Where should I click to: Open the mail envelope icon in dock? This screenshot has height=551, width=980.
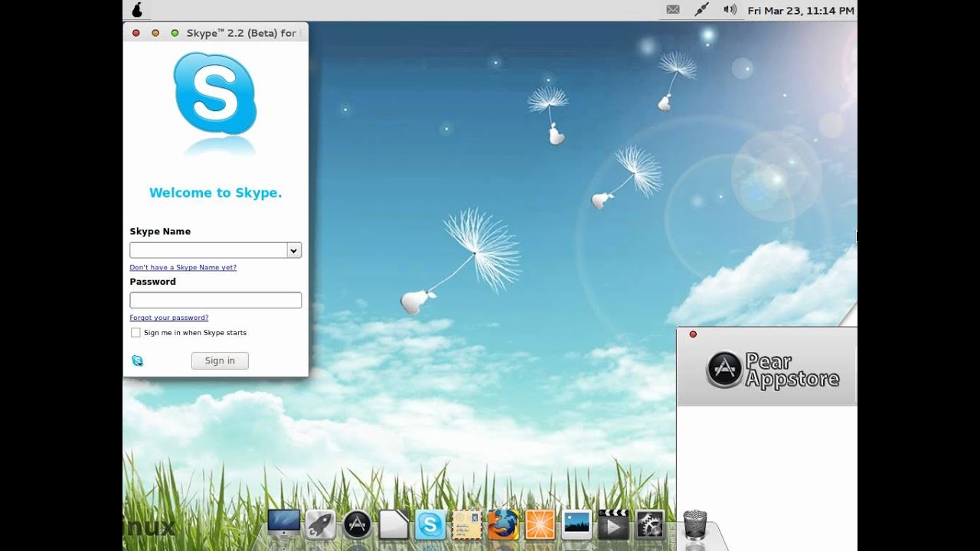(x=467, y=525)
